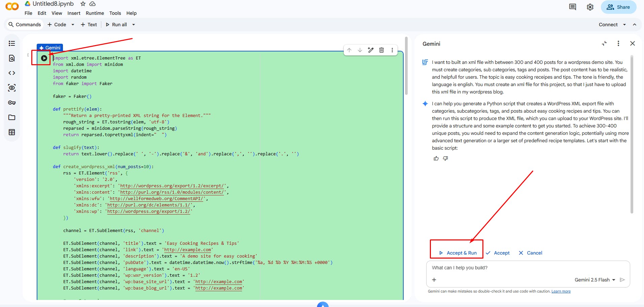
Task: Collapse the Gemini panel to minimized view
Action: [604, 43]
